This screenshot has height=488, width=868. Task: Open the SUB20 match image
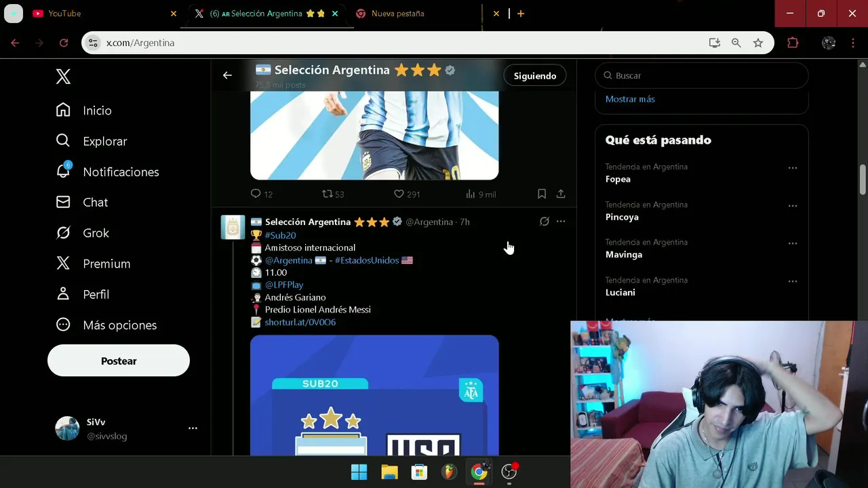pyautogui.click(x=374, y=395)
